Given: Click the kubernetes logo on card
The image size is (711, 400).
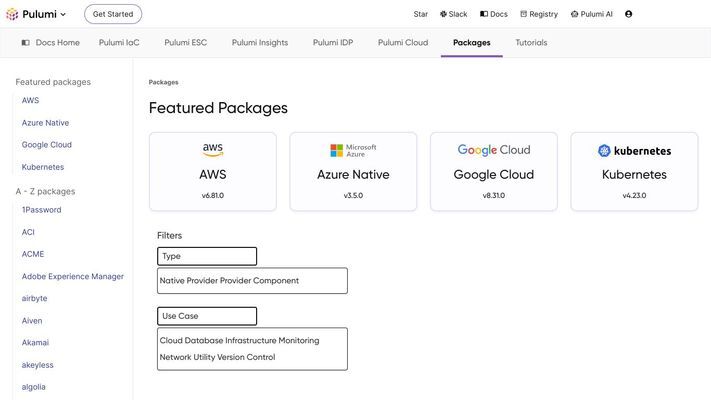Looking at the screenshot, I should (634, 151).
